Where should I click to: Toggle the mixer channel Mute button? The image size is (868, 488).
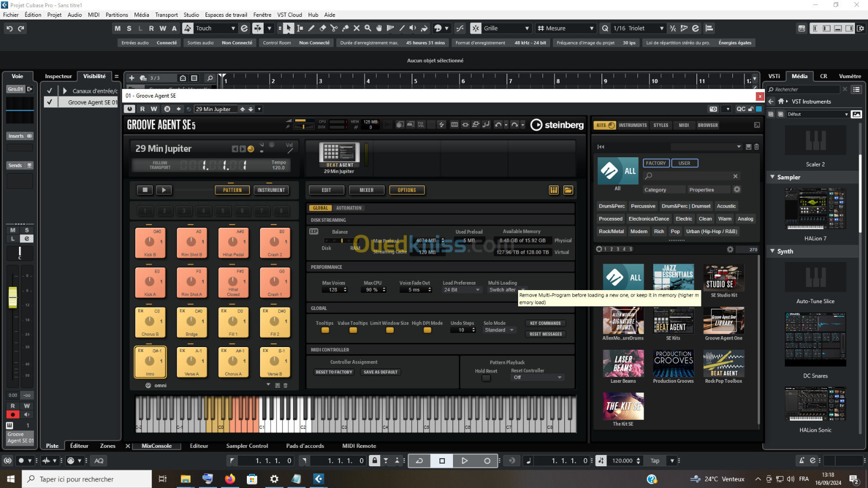click(x=13, y=230)
